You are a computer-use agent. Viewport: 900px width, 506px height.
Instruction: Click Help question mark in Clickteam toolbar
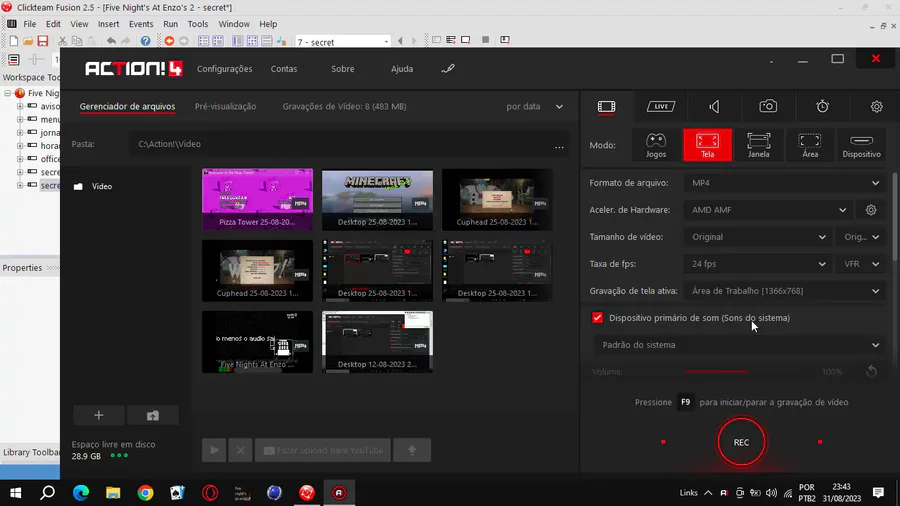[x=146, y=41]
